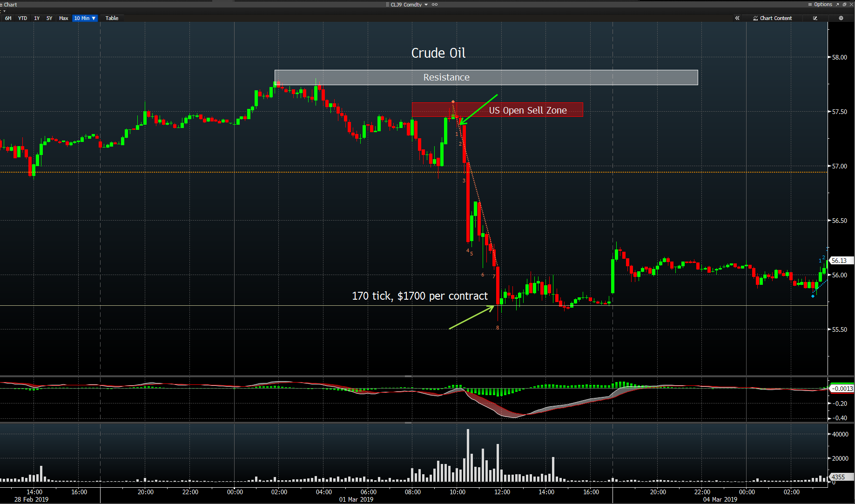Screen dimensions: 855x504
Task: Switch to the 5Y range
Action: pyautogui.click(x=49, y=18)
